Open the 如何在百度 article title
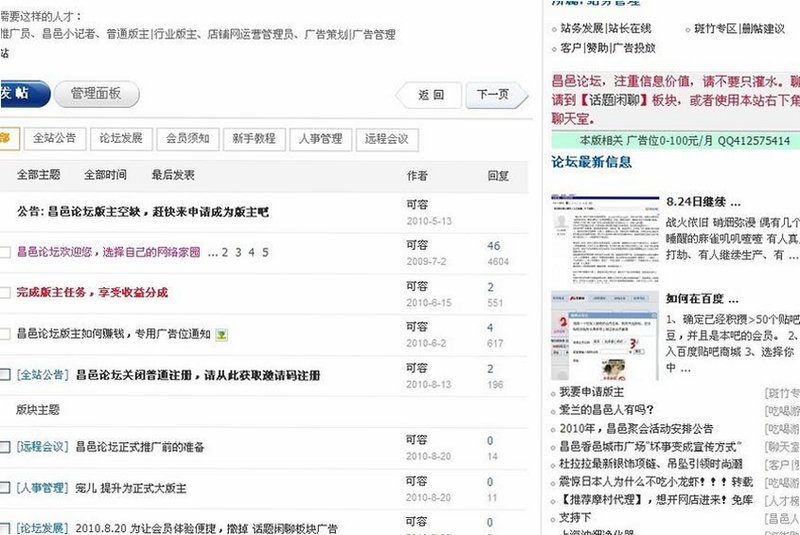The width and height of the screenshot is (800, 535). coord(702,298)
